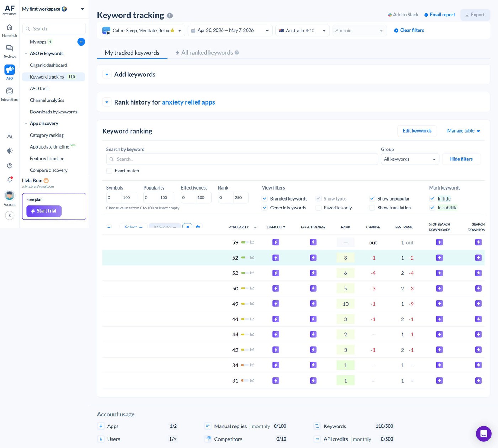Click the Search by keyword input field

[x=242, y=159]
